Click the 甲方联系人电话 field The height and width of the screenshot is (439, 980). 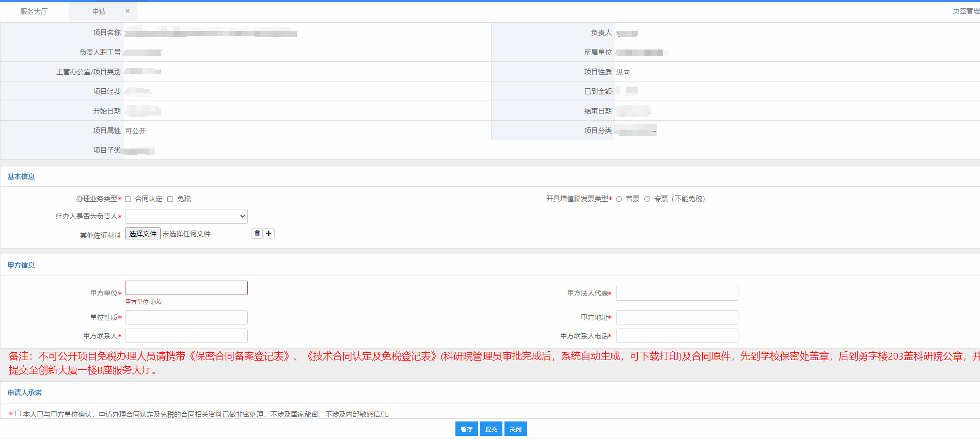click(x=676, y=336)
